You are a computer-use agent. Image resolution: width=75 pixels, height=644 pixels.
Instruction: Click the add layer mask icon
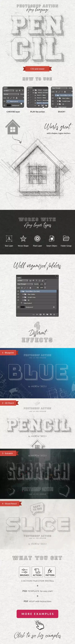click(x=41, y=315)
